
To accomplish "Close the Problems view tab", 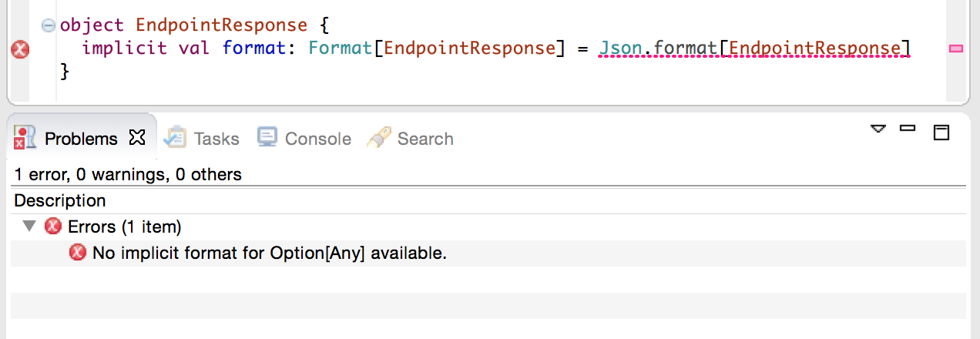I will [137, 138].
